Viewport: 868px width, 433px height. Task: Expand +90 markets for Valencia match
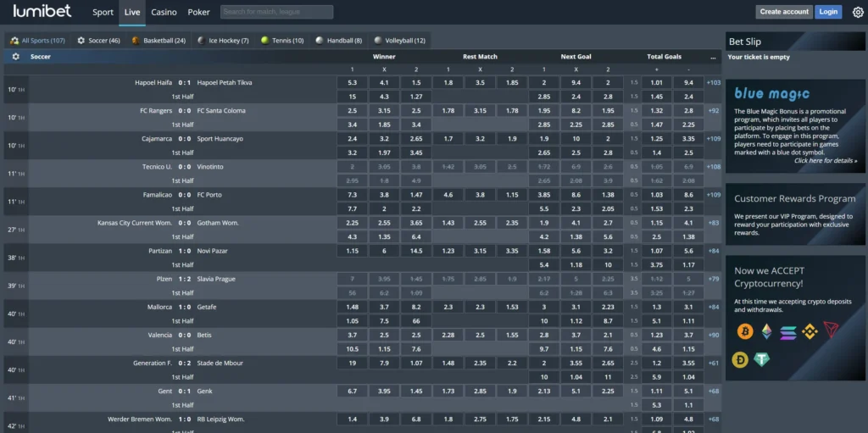click(x=714, y=335)
